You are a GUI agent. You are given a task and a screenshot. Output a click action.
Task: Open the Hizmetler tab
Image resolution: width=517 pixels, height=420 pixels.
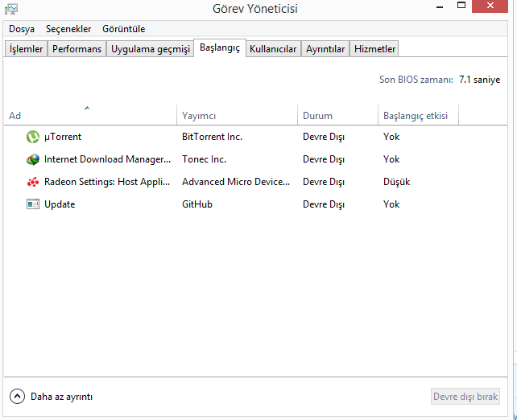coord(375,49)
